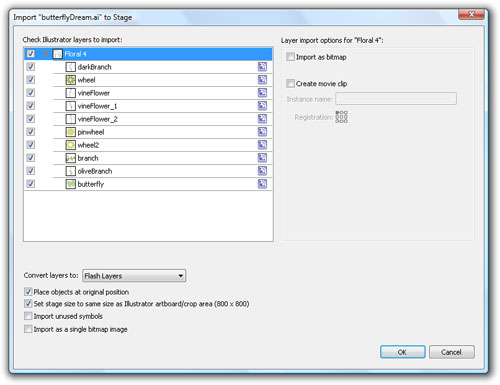Click OK to import to stage
This screenshot has width=500, height=385.
(x=402, y=352)
